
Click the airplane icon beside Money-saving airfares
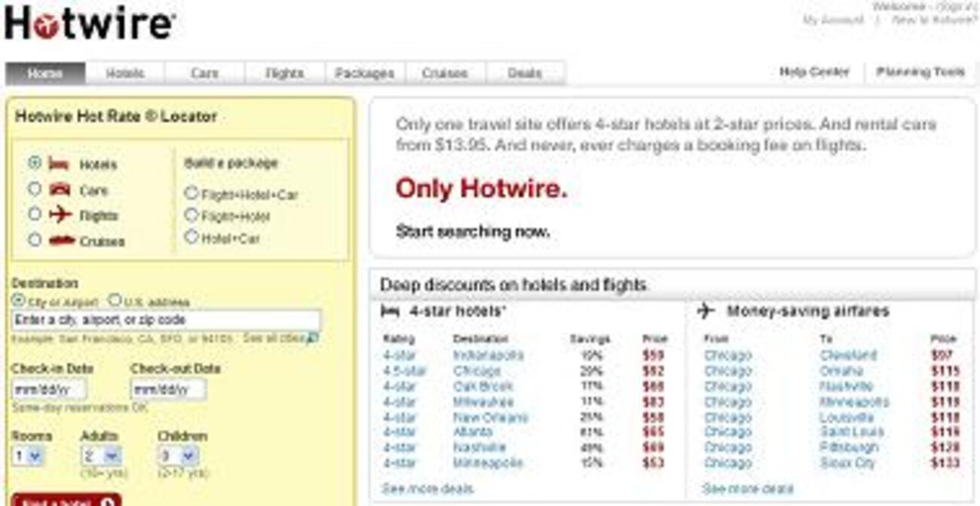tap(706, 310)
